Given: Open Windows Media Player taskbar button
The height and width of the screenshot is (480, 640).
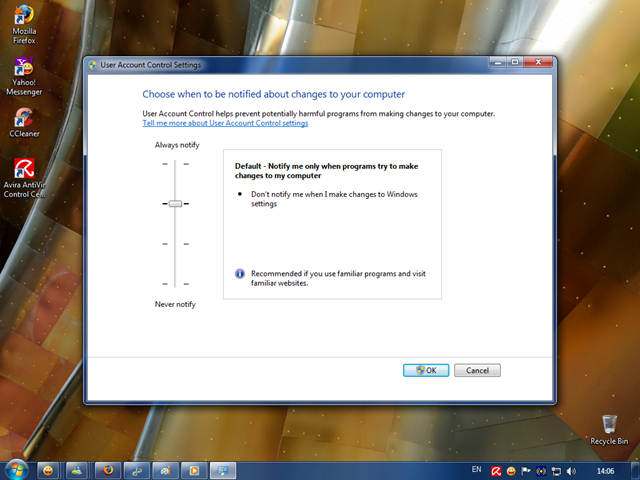Looking at the screenshot, I should [x=195, y=469].
